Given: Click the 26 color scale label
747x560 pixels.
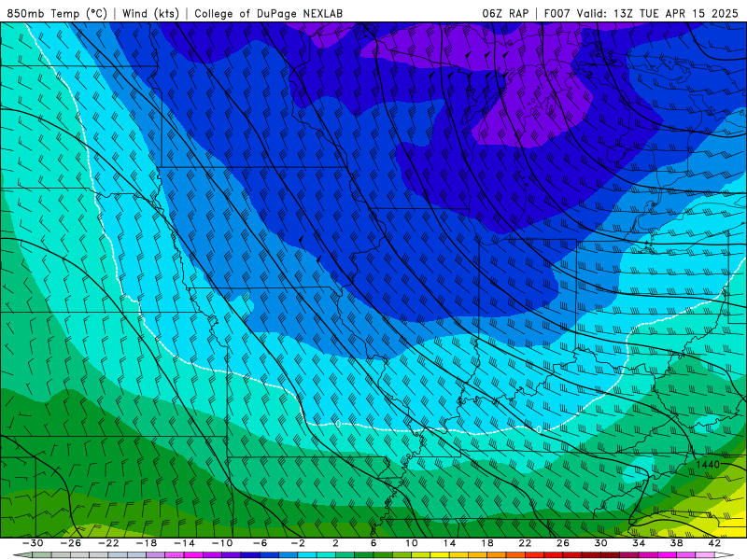Looking at the screenshot, I should tap(563, 543).
